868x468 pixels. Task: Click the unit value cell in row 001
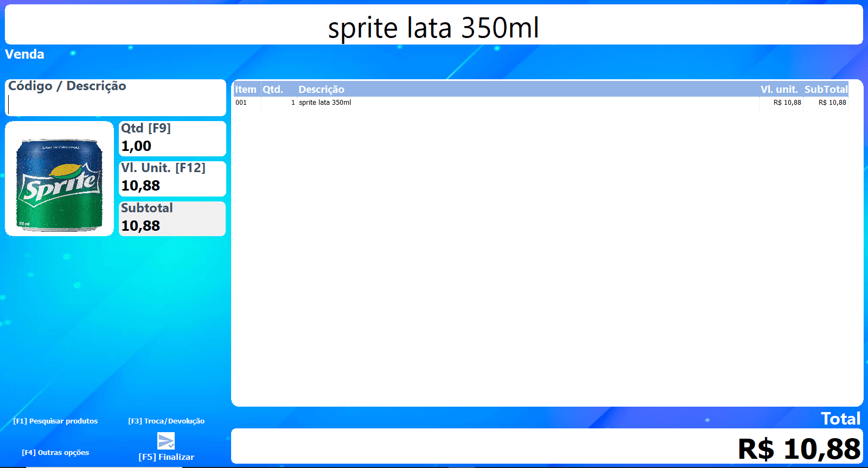tap(787, 103)
